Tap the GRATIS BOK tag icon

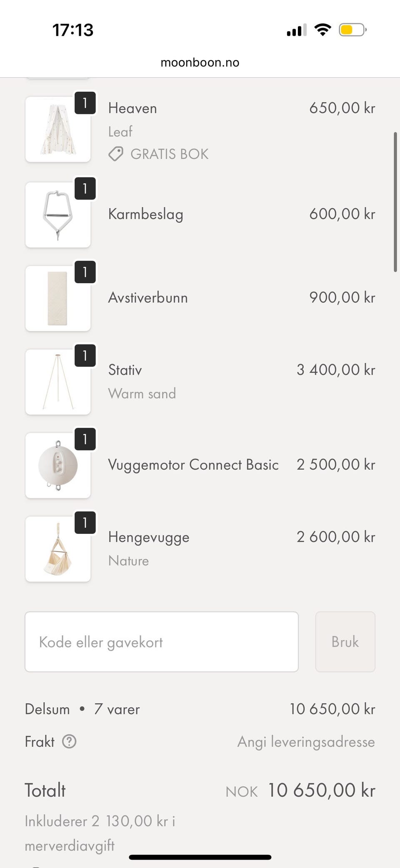pyautogui.click(x=116, y=154)
